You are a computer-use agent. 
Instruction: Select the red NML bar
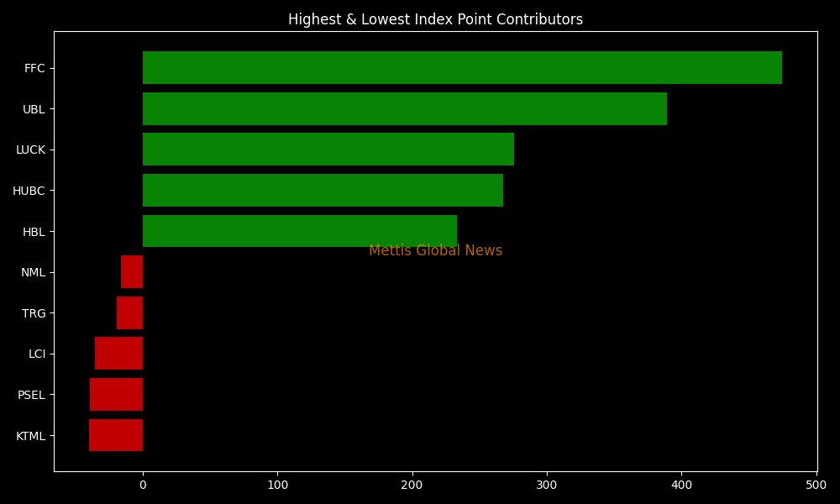click(132, 272)
